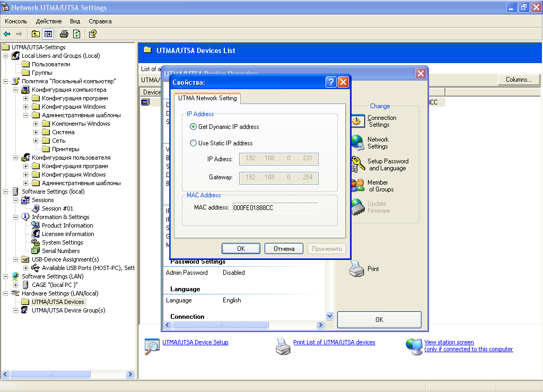Screen dimensions: 543x392
Task: Click the question mark help button in Свойства dialog
Action: point(331,82)
